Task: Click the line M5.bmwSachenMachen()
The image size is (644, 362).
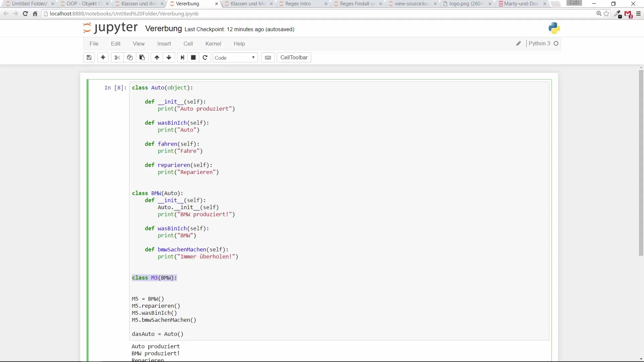Action: [x=164, y=320]
